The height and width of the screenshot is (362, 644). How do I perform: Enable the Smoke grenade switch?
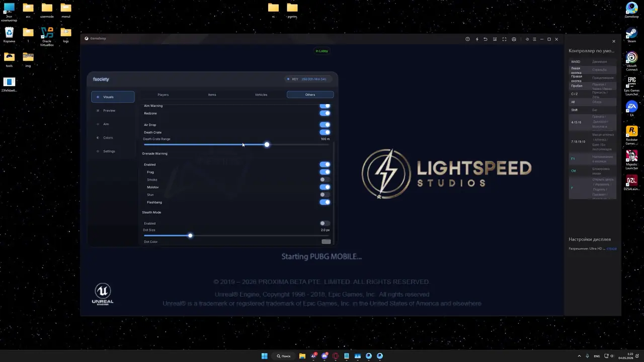pyautogui.click(x=325, y=179)
